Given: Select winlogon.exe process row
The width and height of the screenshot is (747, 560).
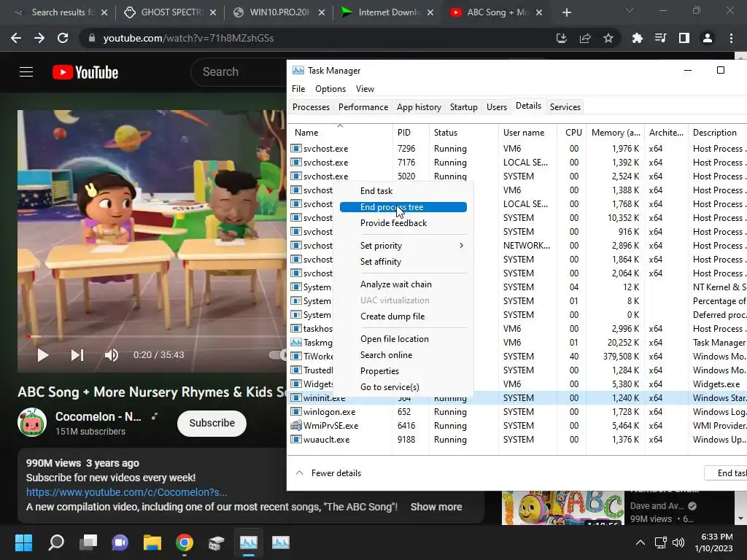Looking at the screenshot, I should pyautogui.click(x=517, y=412).
